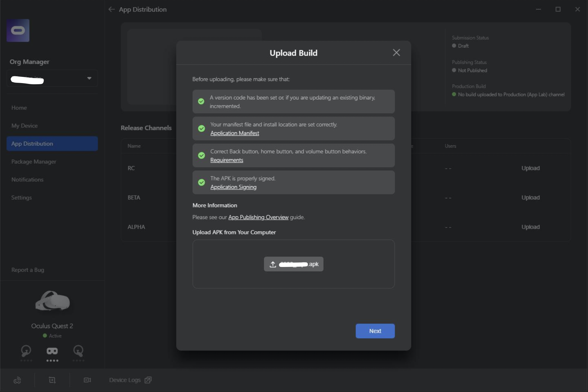The width and height of the screenshot is (588, 392).
Task: Select Settings in the sidebar
Action: click(x=21, y=198)
